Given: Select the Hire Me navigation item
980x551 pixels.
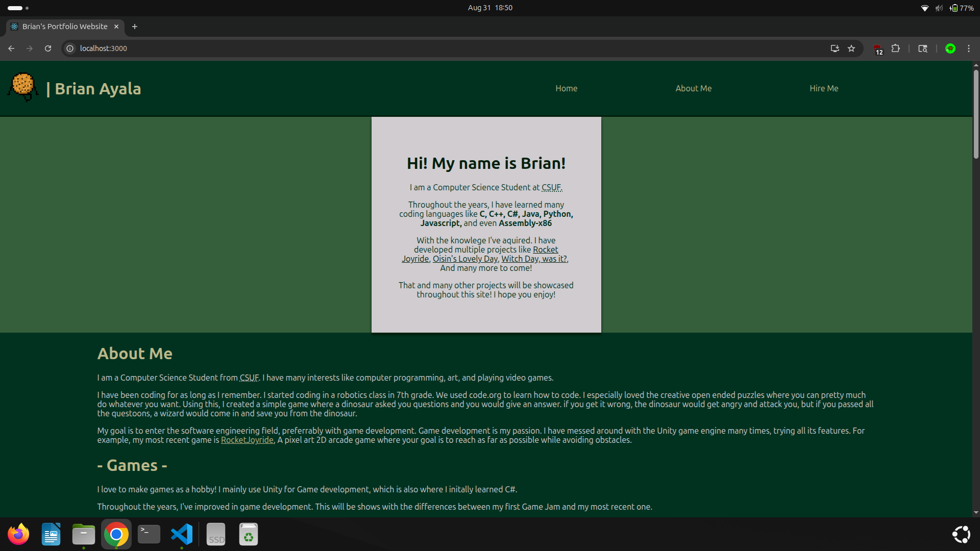Looking at the screenshot, I should (x=823, y=88).
